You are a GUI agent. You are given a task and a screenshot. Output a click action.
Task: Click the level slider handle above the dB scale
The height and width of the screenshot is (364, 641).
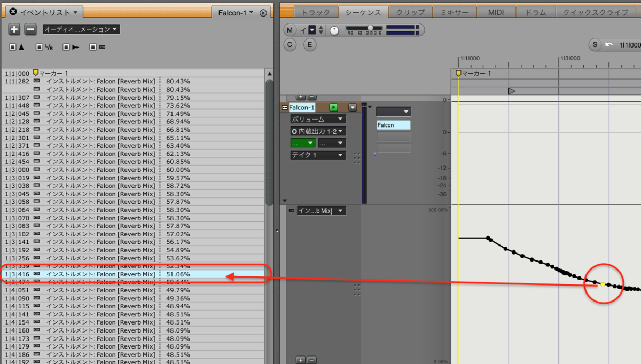[370, 28]
